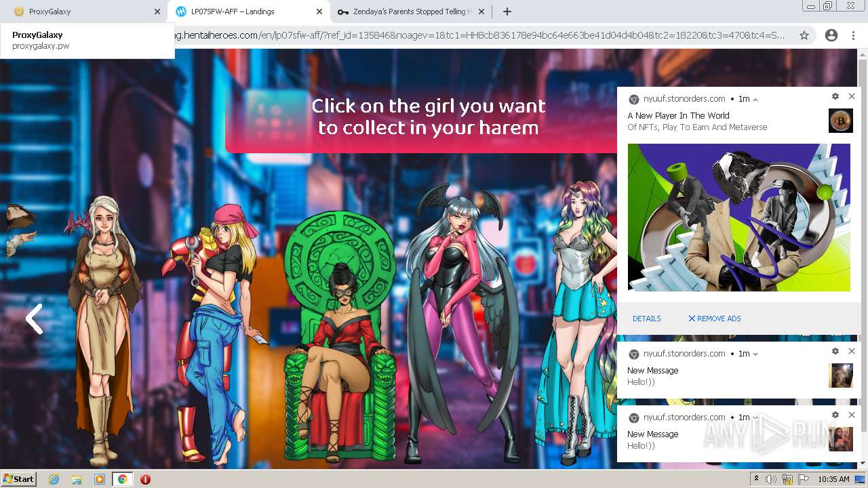This screenshot has height=488, width=868.
Task: Click the browser address bar URL
Action: (480, 35)
